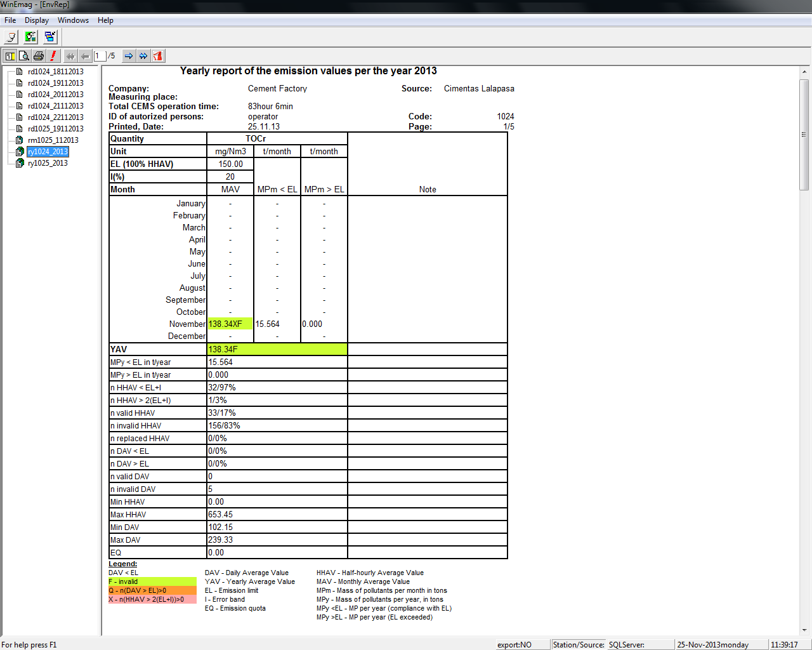The height and width of the screenshot is (650, 812).
Task: Open the File menu
Action: pos(10,20)
